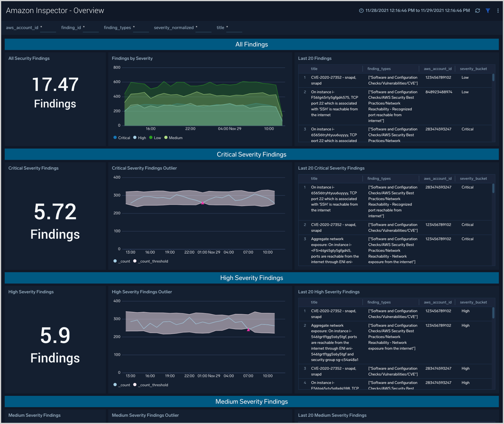Sort Last 20 Findings by severity_bucket column
The height and width of the screenshot is (424, 504).
[473, 69]
